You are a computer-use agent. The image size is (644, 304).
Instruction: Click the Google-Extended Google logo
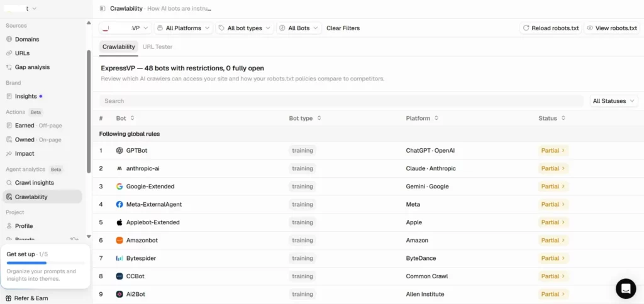[x=119, y=187]
